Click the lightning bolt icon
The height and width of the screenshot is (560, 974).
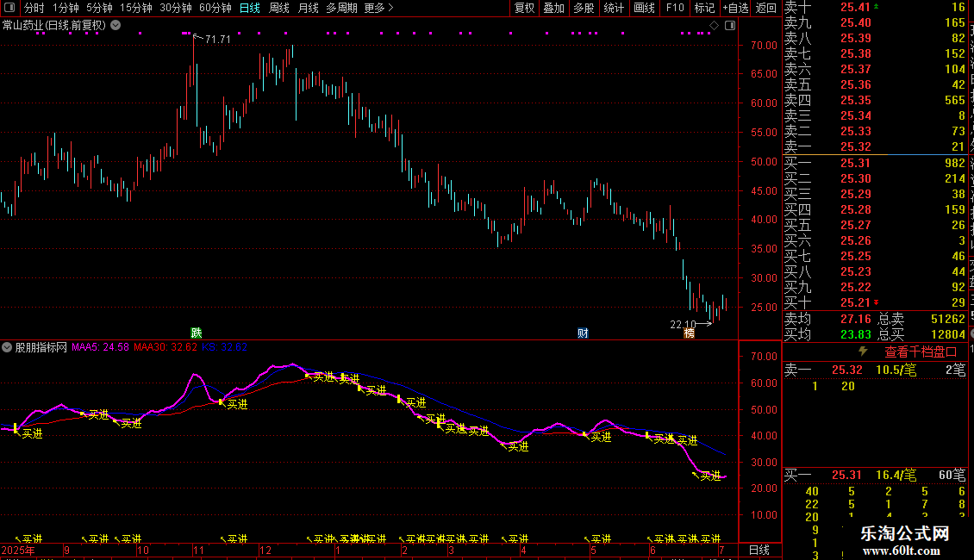point(863,352)
